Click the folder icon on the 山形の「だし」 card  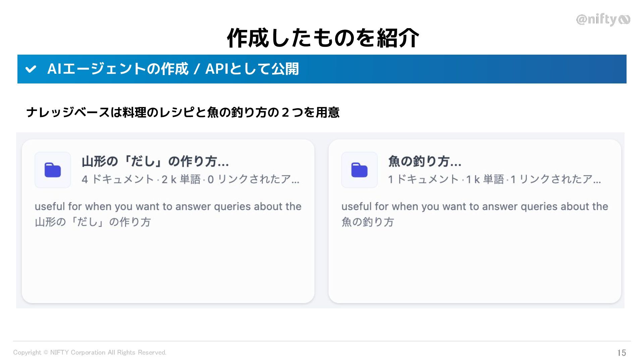(x=53, y=170)
